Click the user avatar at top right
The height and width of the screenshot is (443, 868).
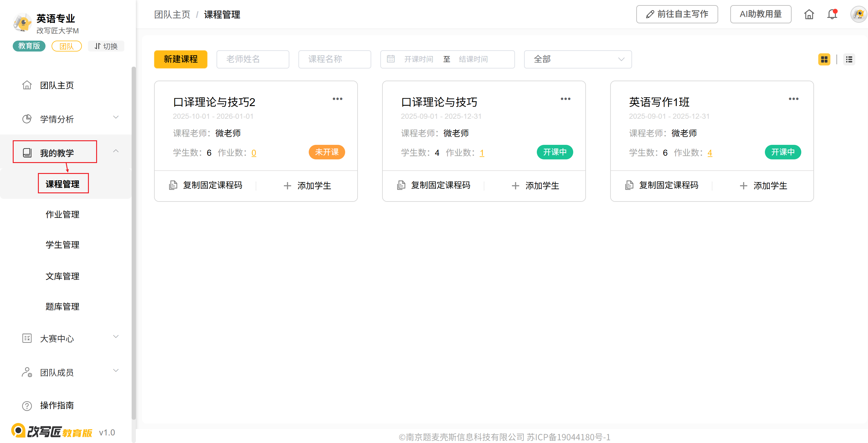(x=859, y=15)
